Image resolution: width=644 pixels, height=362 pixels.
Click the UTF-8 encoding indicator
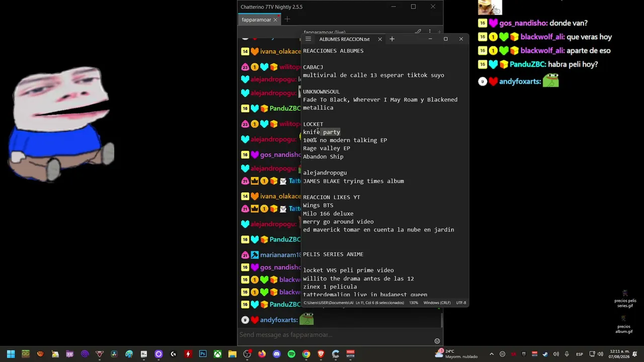click(461, 303)
